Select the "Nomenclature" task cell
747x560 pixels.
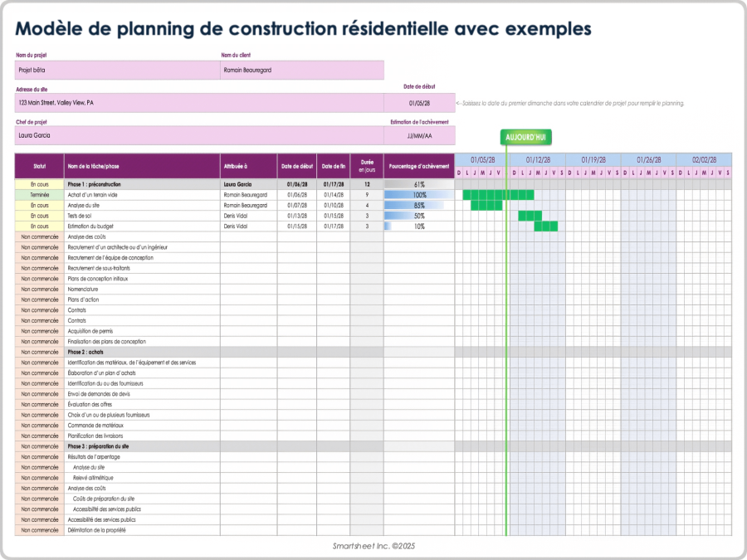point(142,289)
